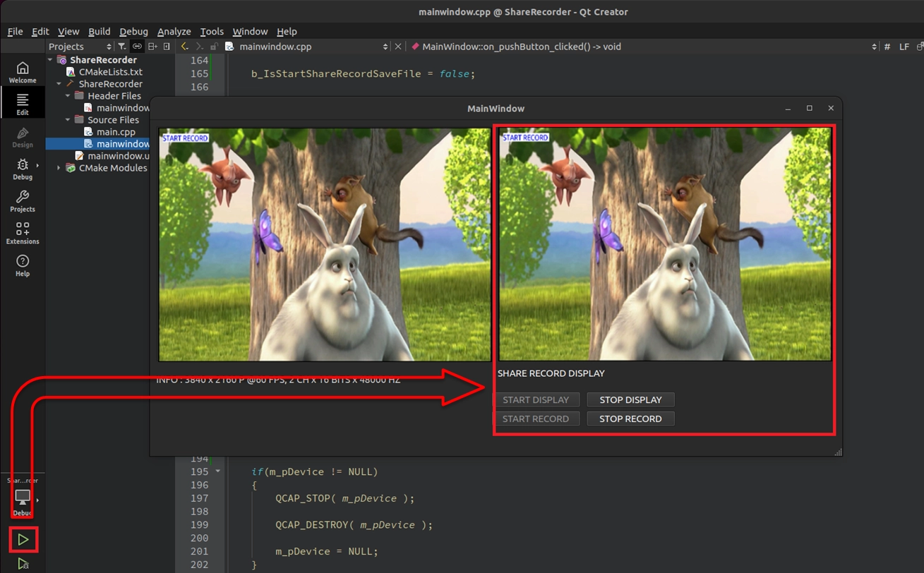Open the File menu
Viewport: 924px width, 573px height.
(15, 31)
